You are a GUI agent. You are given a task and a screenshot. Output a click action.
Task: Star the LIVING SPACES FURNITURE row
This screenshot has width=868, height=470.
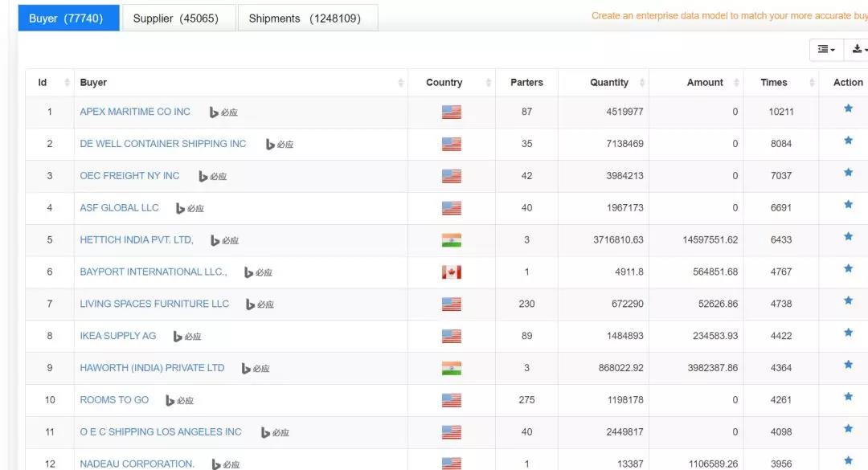[x=848, y=300]
